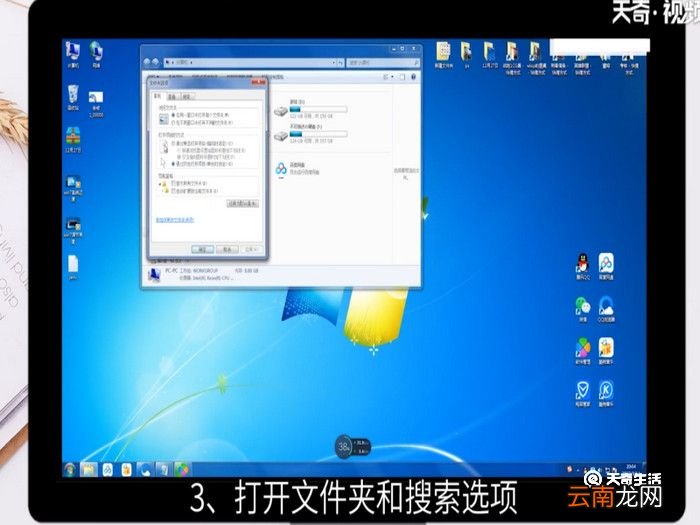Viewport: 700px width, 525px height.
Task: Select the first hard disk drive icon
Action: click(x=281, y=110)
